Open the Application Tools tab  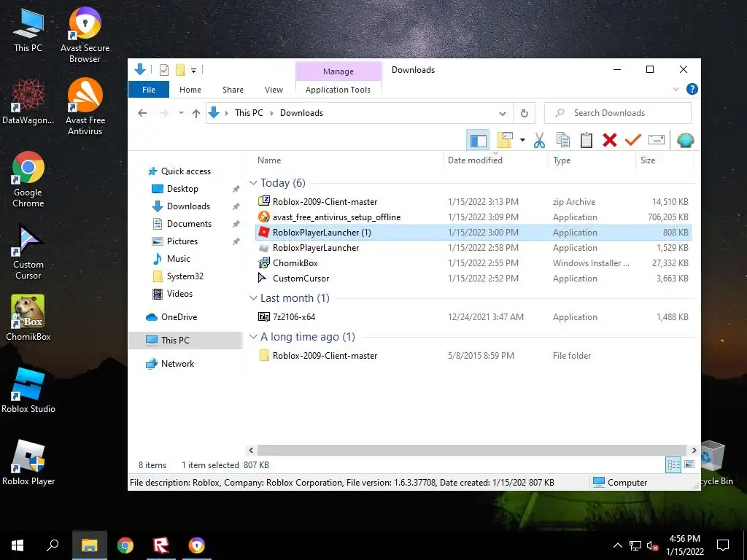pos(338,90)
